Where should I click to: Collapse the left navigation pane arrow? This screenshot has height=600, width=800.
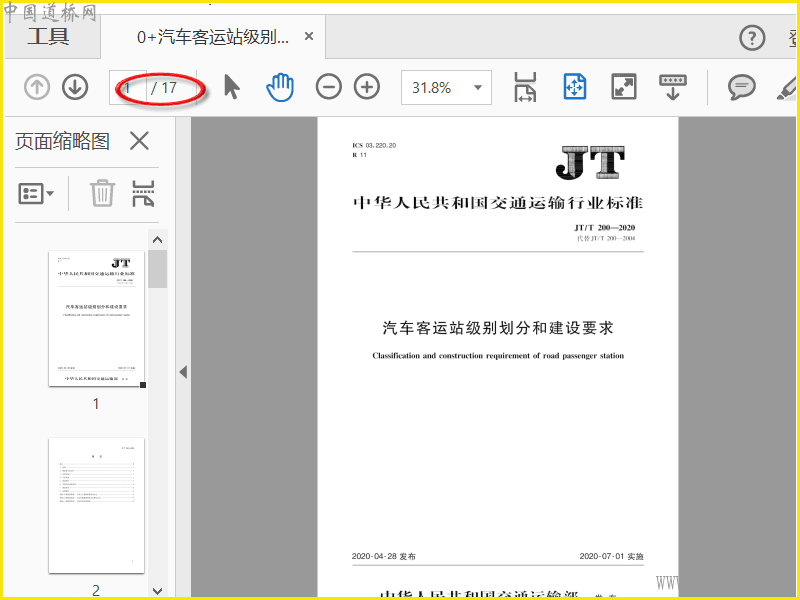(x=184, y=372)
